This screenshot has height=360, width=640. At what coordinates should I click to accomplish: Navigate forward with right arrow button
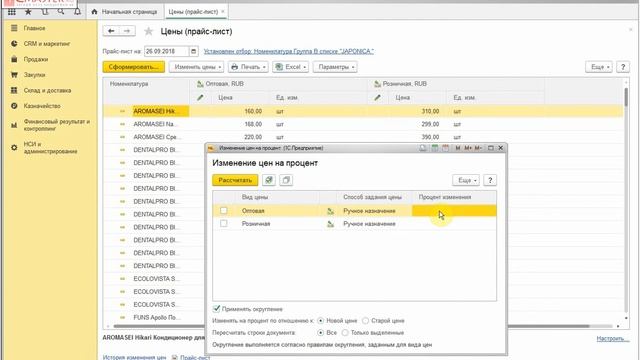[127, 31]
